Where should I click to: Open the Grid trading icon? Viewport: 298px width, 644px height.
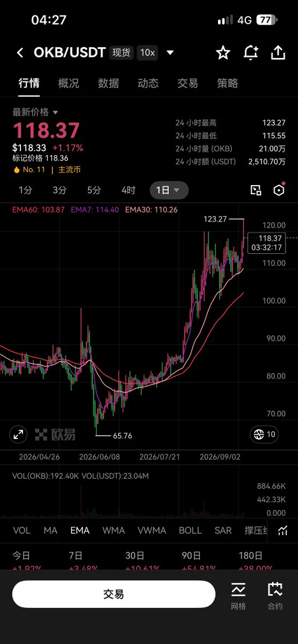point(238,590)
